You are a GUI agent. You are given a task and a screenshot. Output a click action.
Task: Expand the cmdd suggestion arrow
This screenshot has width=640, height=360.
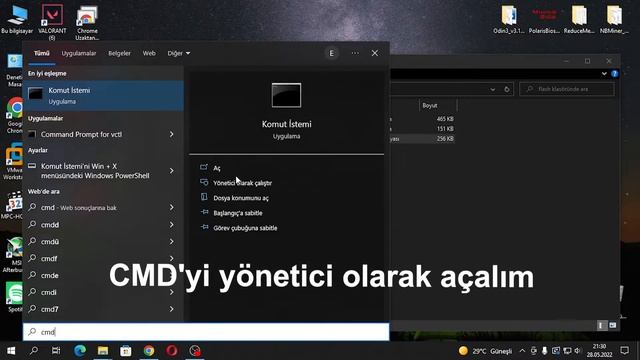(172, 225)
